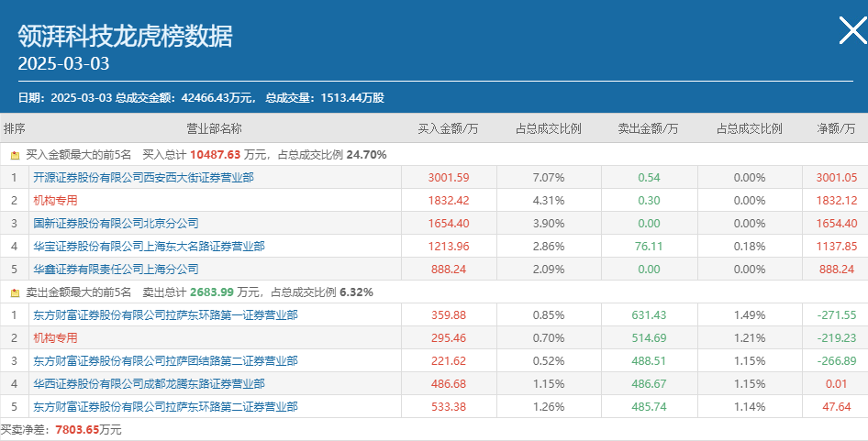The image size is (868, 441).
Task: Click buy amount 1654.40 in 买入金额 column
Action: pos(449,224)
